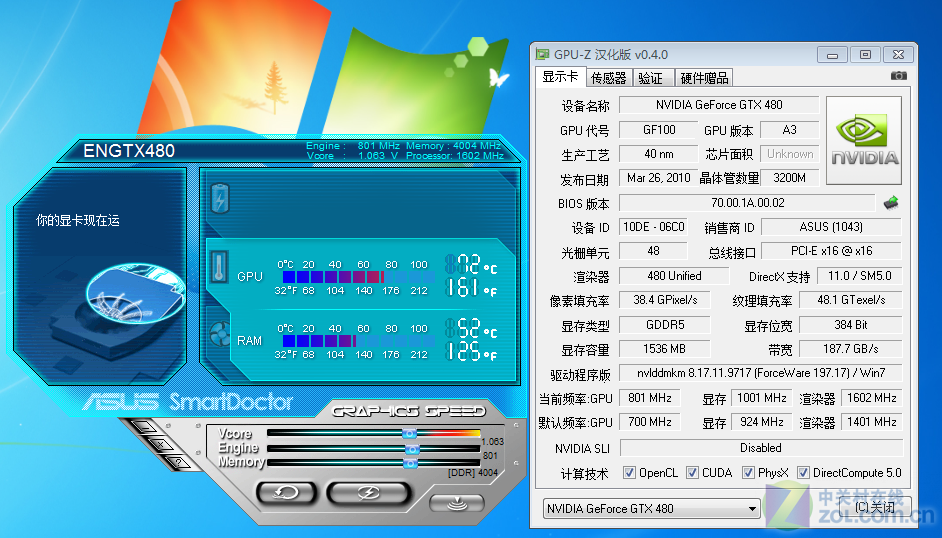942x538 pixels.
Task: Adjust the Engine clock slider handle
Action: 412,449
